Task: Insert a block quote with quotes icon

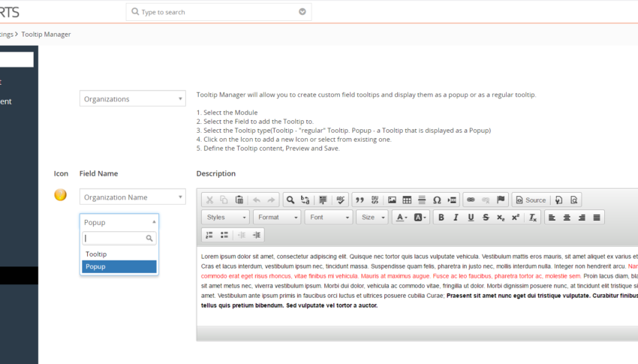Action: (x=360, y=200)
